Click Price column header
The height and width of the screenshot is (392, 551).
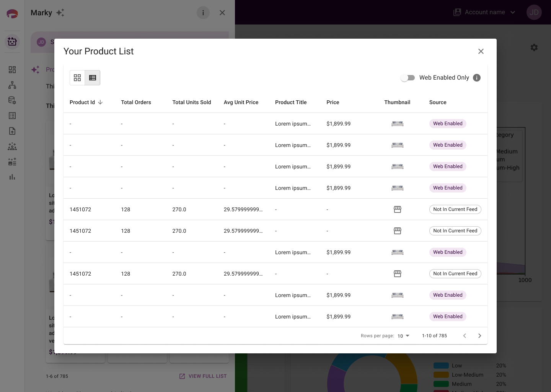(333, 102)
